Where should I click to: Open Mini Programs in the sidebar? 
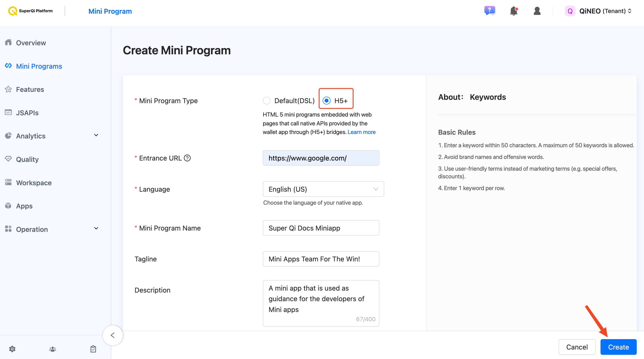pyautogui.click(x=39, y=66)
